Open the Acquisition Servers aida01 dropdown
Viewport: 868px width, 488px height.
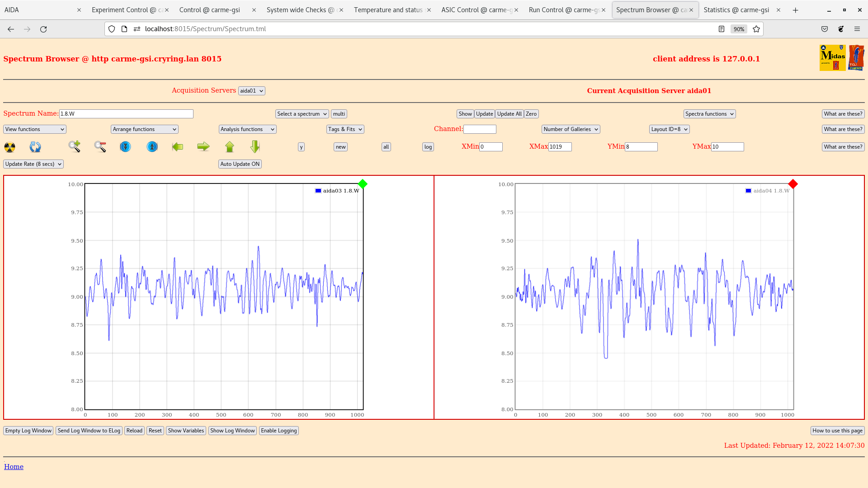click(x=251, y=91)
